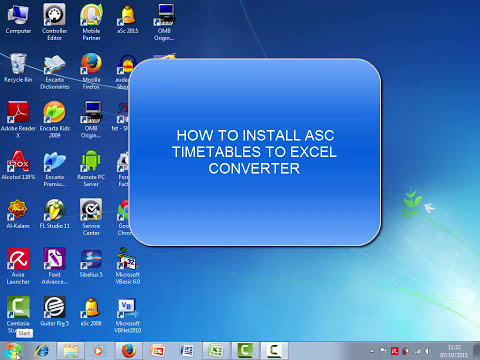This screenshot has width=480, height=360.
Task: Select the Remote PC Server android shortcut
Action: pos(91,168)
